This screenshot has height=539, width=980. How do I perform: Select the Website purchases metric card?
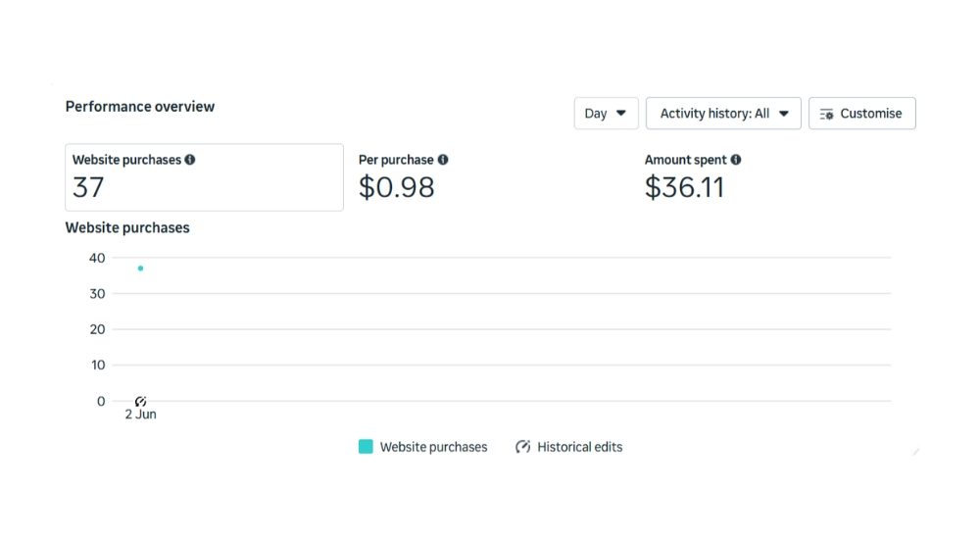(x=205, y=177)
